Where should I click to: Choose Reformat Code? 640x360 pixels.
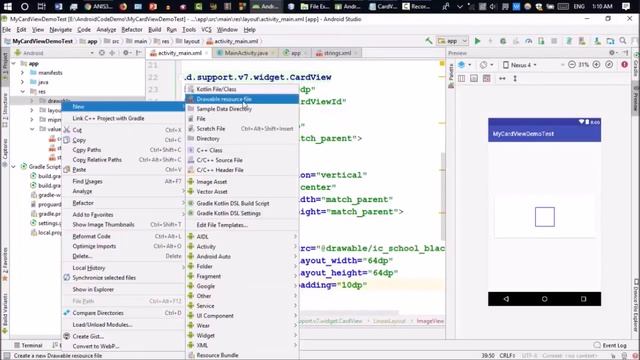(x=123, y=236)
